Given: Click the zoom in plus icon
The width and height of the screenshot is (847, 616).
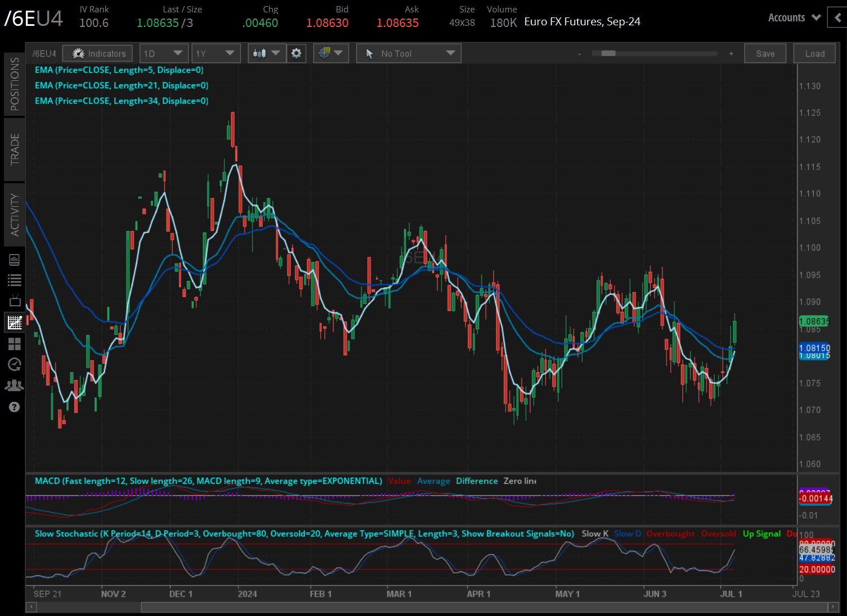Looking at the screenshot, I should 731,54.
